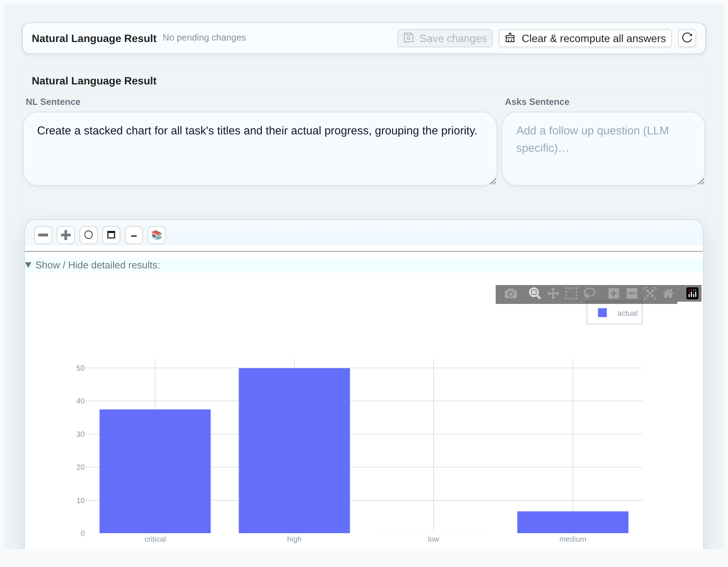Collapse the Show / Hide detailed results section
The image size is (728, 567).
[93, 265]
